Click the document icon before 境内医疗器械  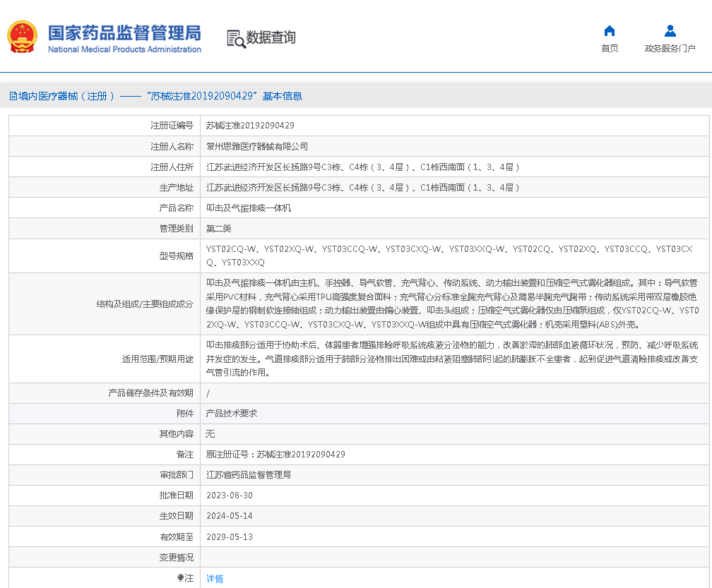pos(13,96)
